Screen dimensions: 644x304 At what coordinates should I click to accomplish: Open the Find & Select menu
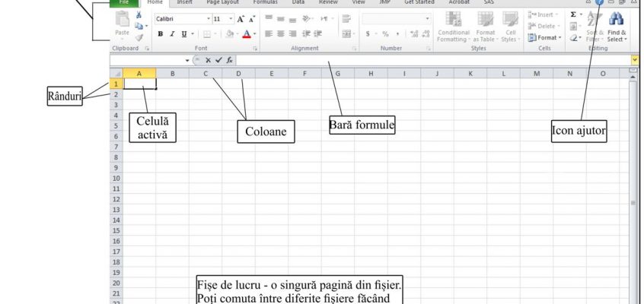617,27
